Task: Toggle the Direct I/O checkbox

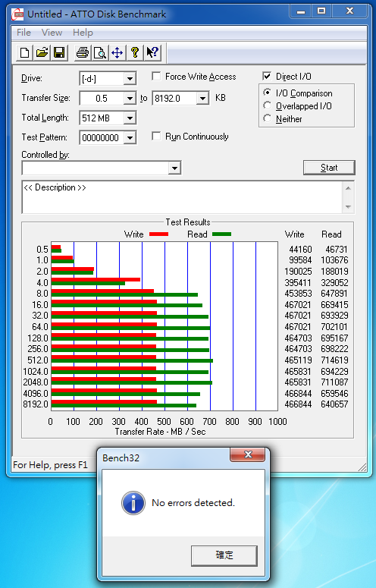Action: coord(267,76)
